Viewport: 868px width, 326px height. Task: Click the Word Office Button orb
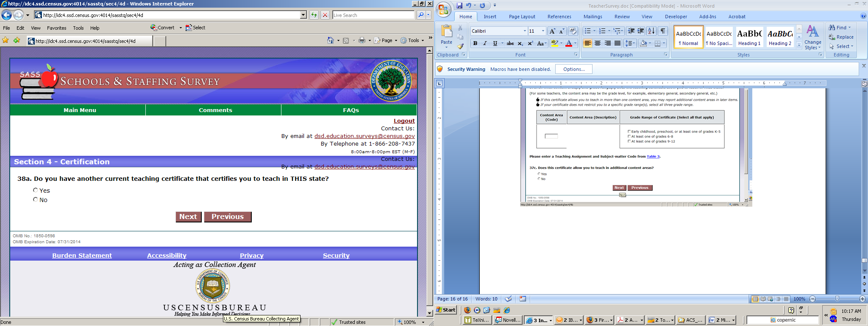point(444,10)
